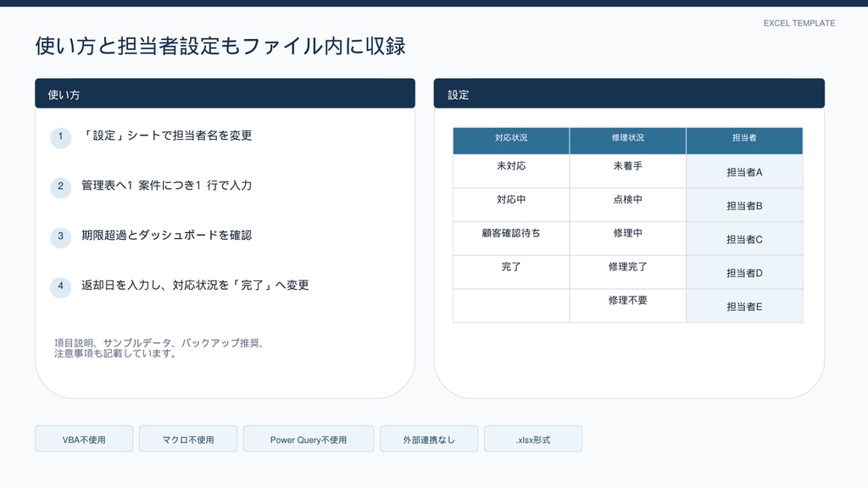Click the 使い方 panel header
868x488 pixels.
[225, 93]
